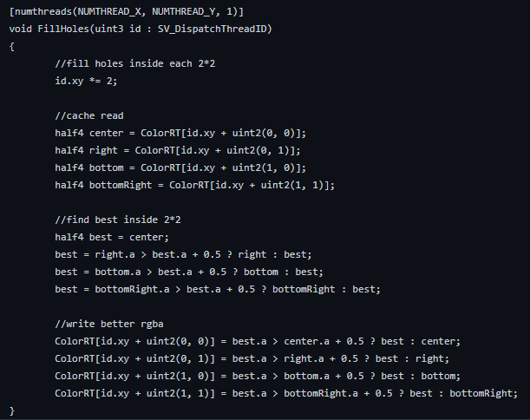530x420 pixels.
Task: Click the 'half4 bottomRight' declaration line
Action: coord(194,185)
